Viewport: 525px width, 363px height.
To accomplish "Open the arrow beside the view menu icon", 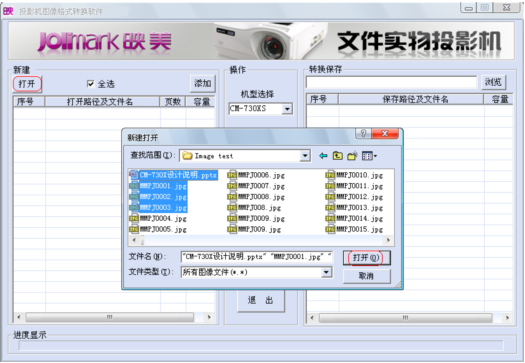I will (375, 156).
